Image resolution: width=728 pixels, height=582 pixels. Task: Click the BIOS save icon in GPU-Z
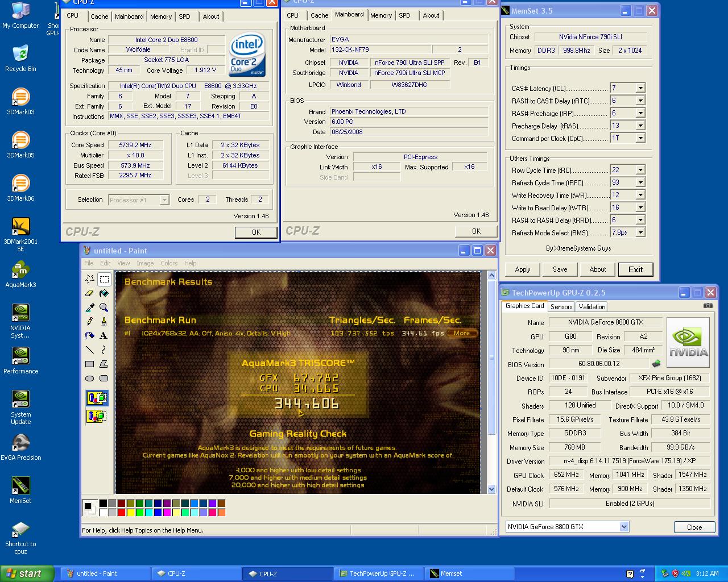(656, 364)
